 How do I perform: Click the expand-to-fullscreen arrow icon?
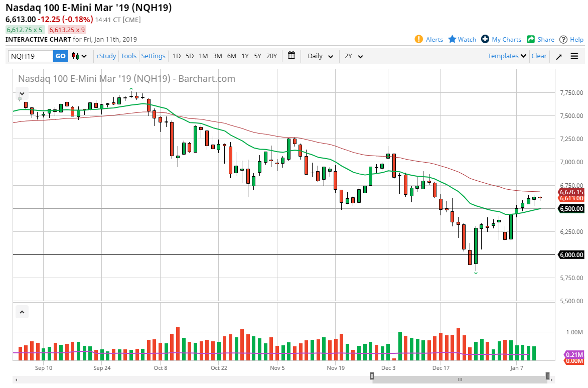click(558, 56)
